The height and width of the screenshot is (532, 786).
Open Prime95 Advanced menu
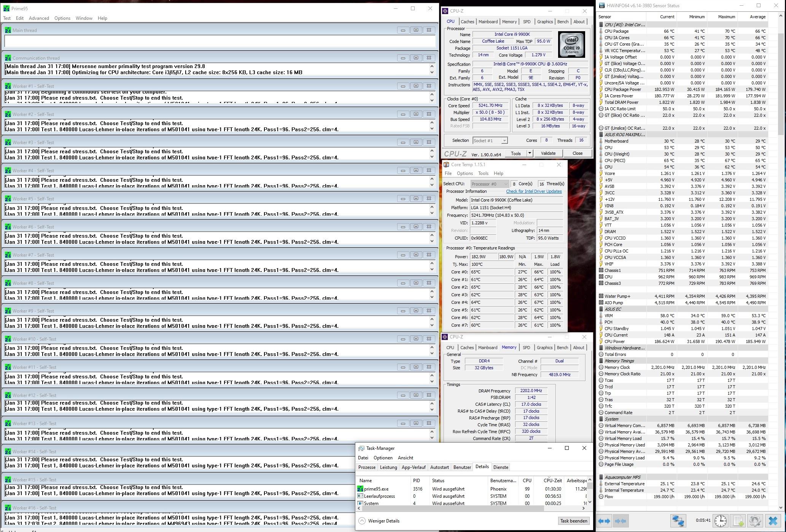point(39,18)
